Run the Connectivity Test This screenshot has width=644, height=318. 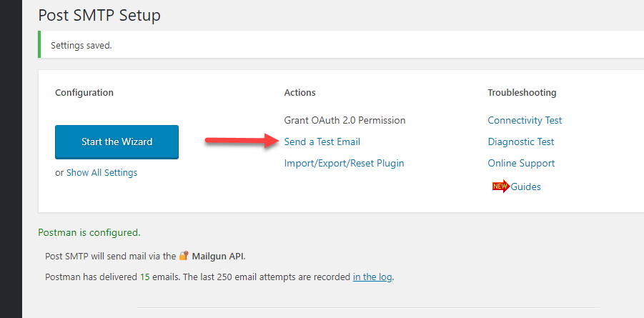[x=525, y=120]
